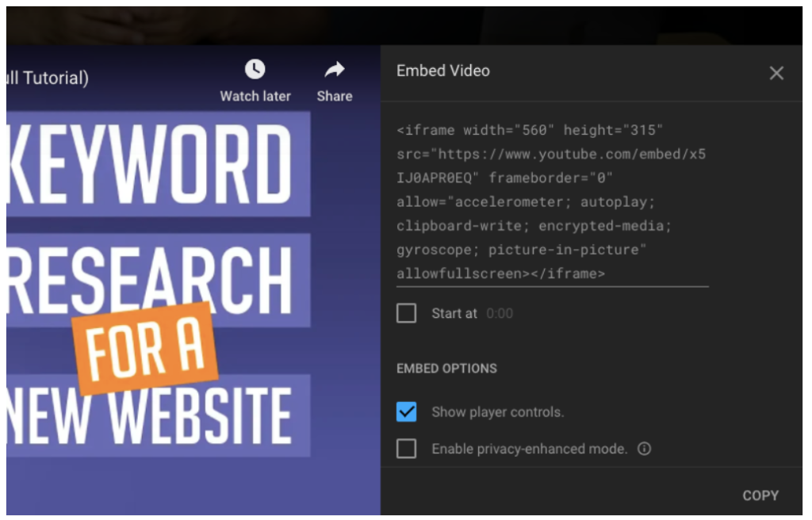812x520 pixels.
Task: Click the COPY button
Action: (760, 495)
